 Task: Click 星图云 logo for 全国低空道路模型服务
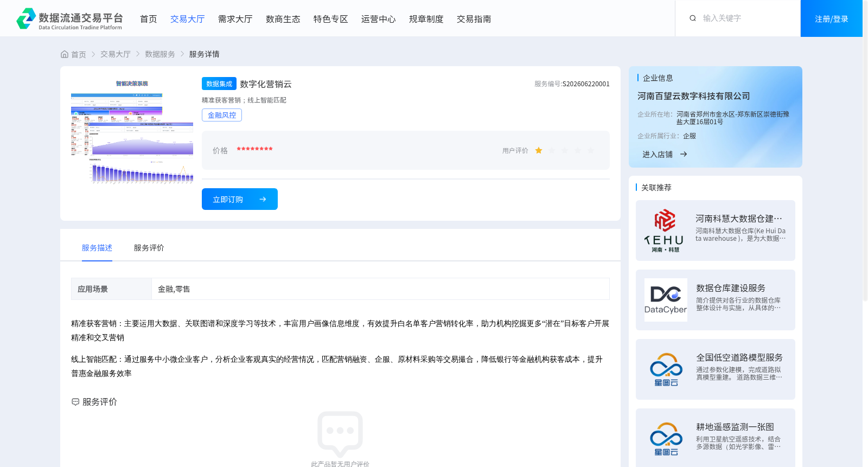click(x=666, y=369)
